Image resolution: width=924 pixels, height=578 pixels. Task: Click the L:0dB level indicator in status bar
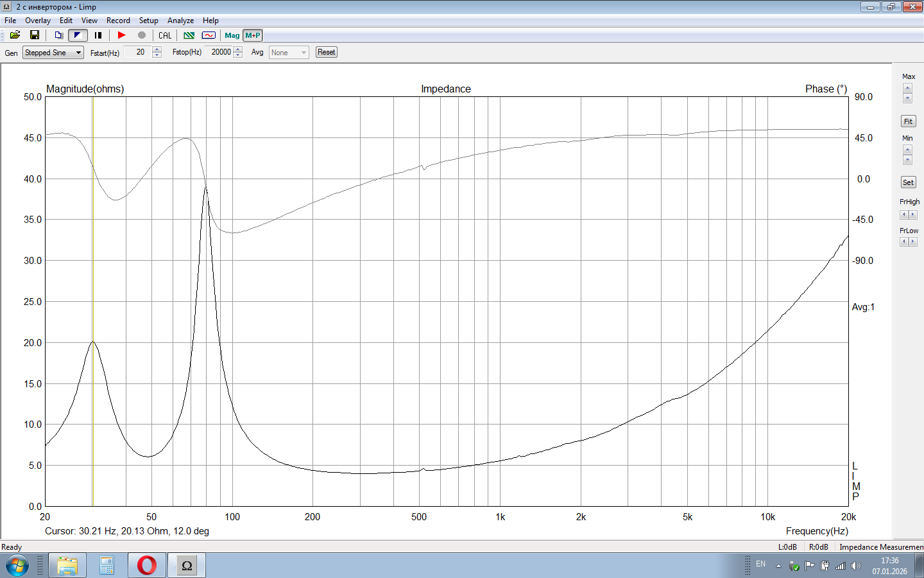click(787, 547)
